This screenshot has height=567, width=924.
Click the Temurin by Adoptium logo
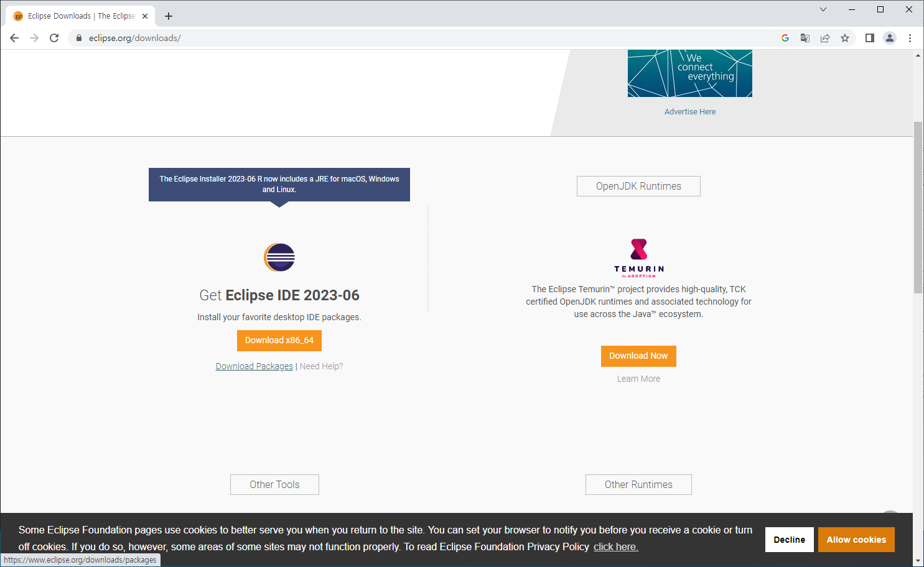[x=639, y=257]
